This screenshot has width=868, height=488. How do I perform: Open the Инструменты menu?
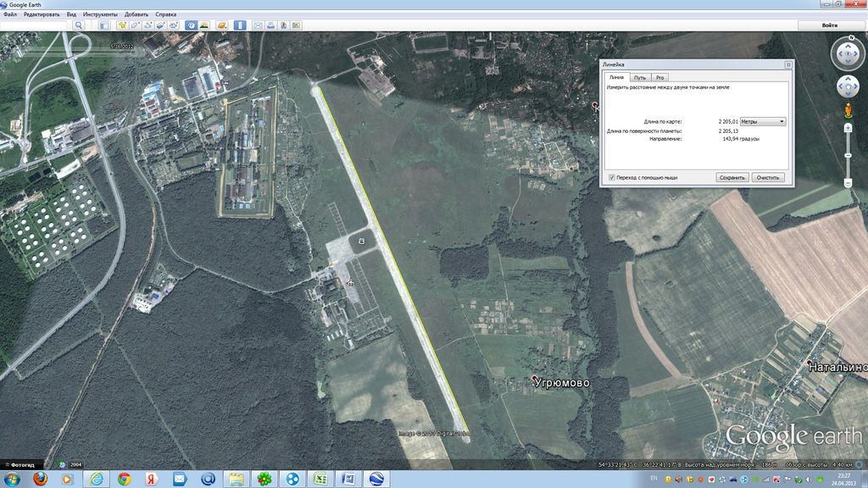click(99, 14)
